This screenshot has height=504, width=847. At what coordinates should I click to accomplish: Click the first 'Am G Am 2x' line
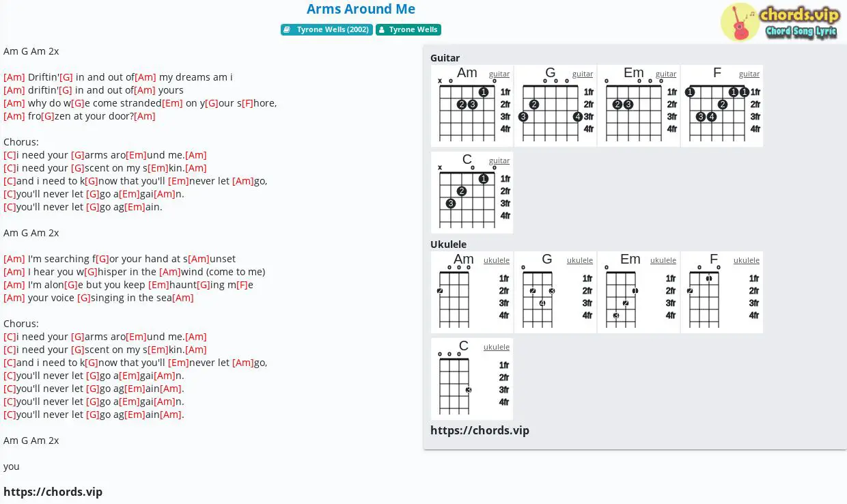[31, 51]
